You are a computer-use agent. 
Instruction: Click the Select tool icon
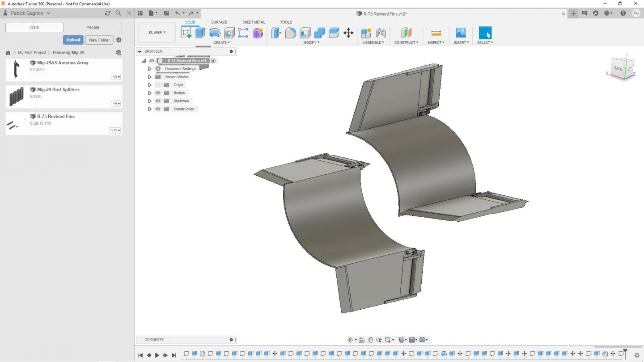pyautogui.click(x=485, y=33)
